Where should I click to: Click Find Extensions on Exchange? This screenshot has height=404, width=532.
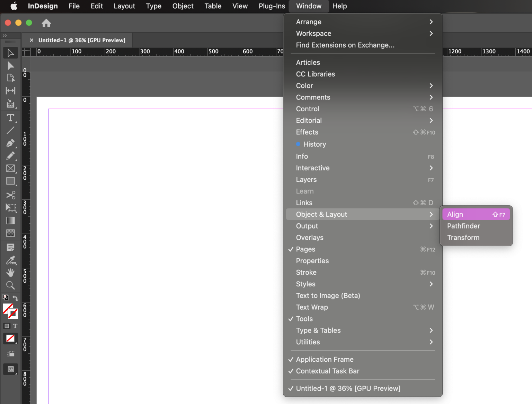pos(345,45)
